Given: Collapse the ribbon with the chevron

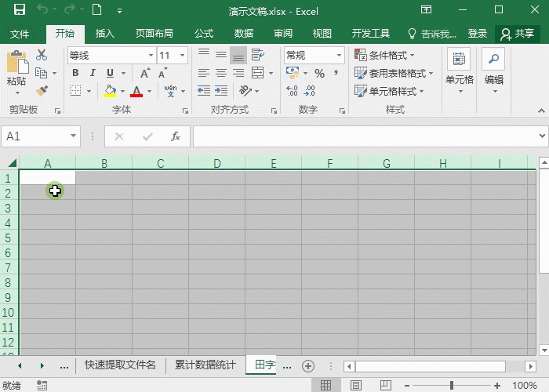Looking at the screenshot, I should click(x=541, y=111).
